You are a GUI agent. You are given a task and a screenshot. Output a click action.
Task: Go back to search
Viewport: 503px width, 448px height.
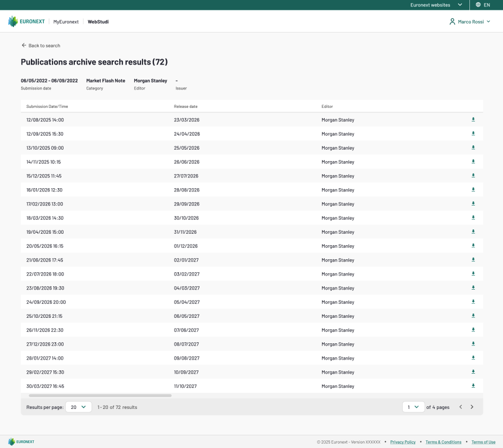tap(41, 46)
